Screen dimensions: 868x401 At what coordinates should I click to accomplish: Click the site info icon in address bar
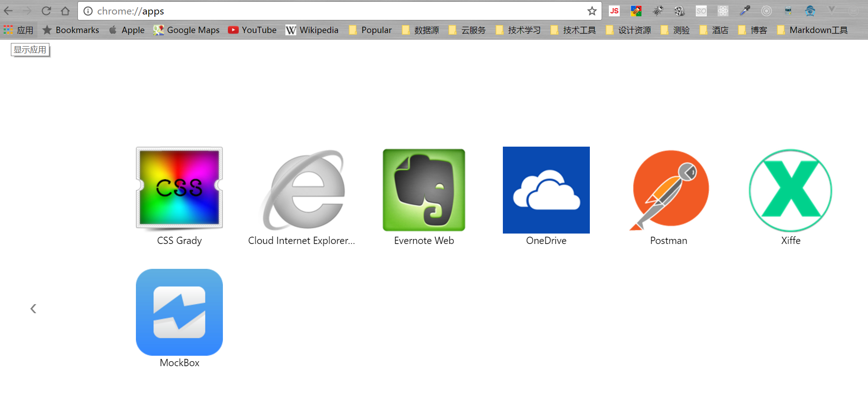(x=88, y=11)
